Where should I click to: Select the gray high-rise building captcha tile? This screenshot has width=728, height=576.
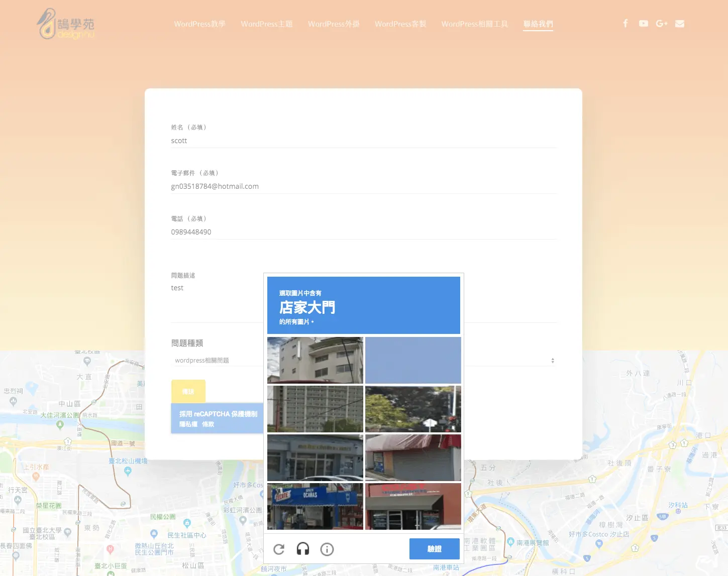click(315, 409)
